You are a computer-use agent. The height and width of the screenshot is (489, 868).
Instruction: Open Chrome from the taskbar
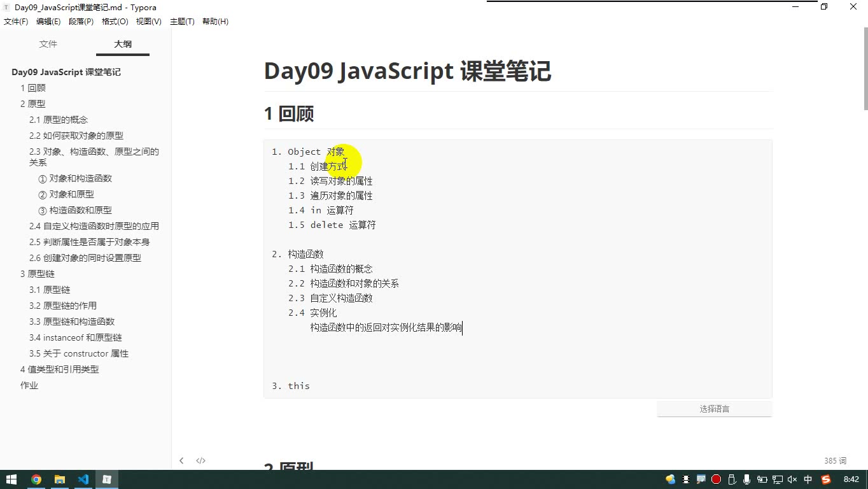coord(36,479)
